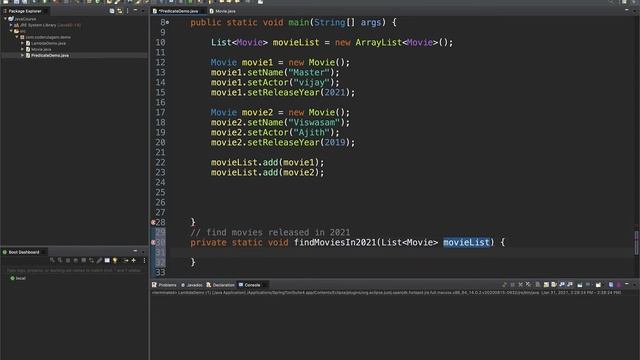Toggle Link with Editor in Package Explorer
Viewport: 640px width, 360px height.
(x=120, y=11)
